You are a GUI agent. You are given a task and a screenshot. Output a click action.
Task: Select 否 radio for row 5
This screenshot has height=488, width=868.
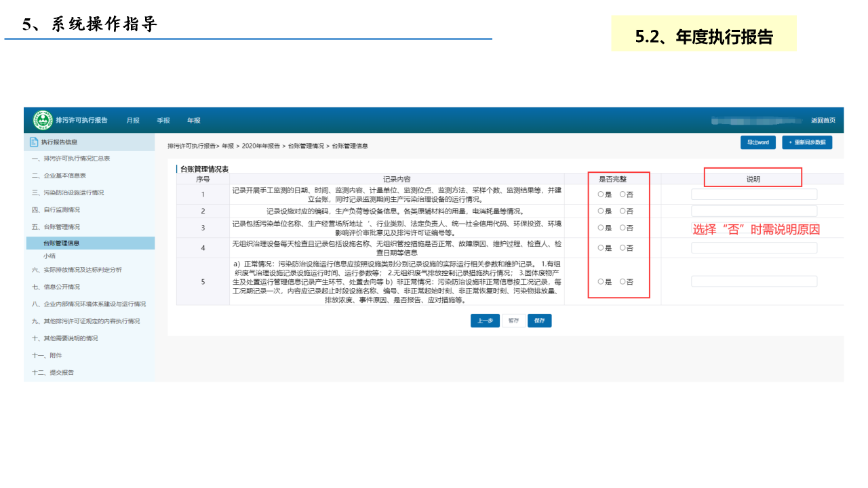pos(623,282)
